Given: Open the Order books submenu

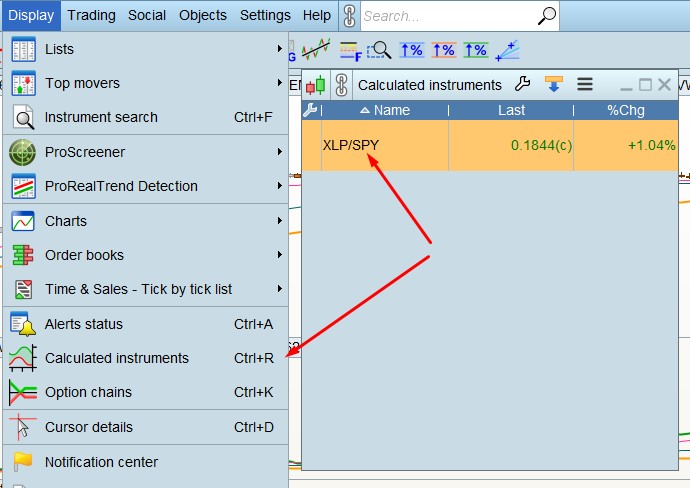Looking at the screenshot, I should click(145, 255).
